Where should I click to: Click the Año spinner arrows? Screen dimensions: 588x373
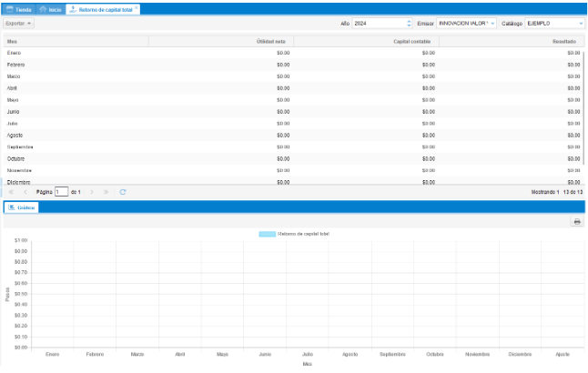407,23
